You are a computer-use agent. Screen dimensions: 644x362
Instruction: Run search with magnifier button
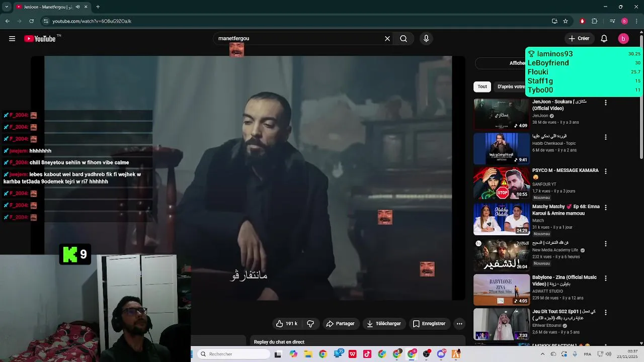coord(404,39)
